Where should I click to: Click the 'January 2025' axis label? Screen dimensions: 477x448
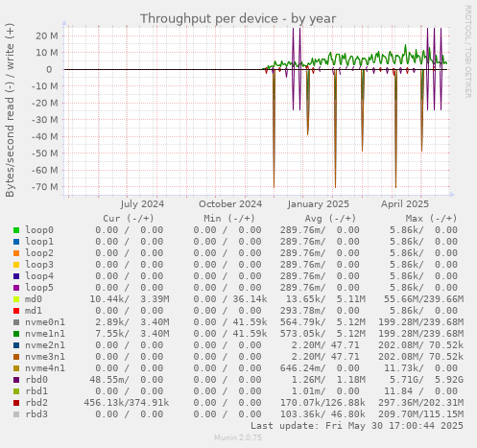coord(319,203)
